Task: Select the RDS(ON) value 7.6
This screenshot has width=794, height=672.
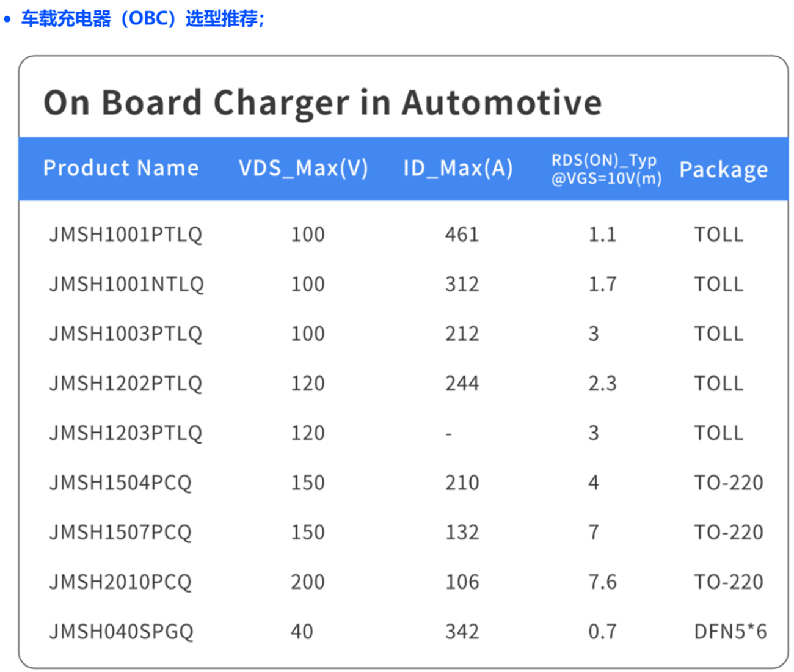Action: pos(602,582)
